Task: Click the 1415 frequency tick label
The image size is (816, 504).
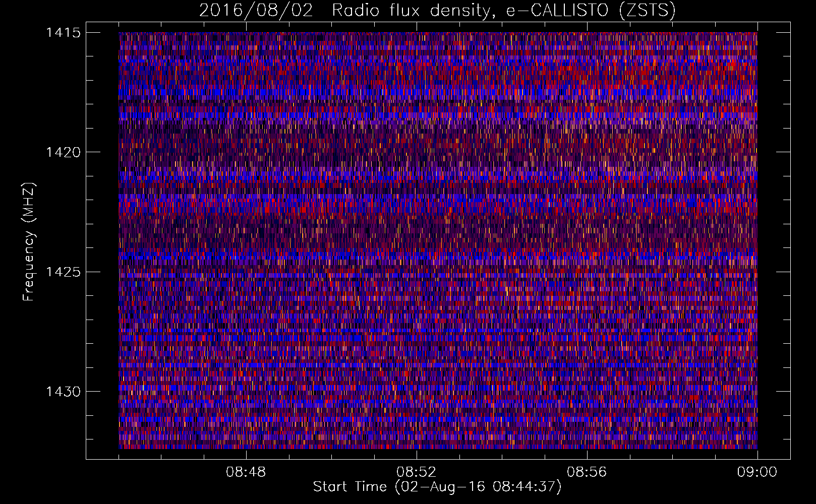Action: coord(63,33)
